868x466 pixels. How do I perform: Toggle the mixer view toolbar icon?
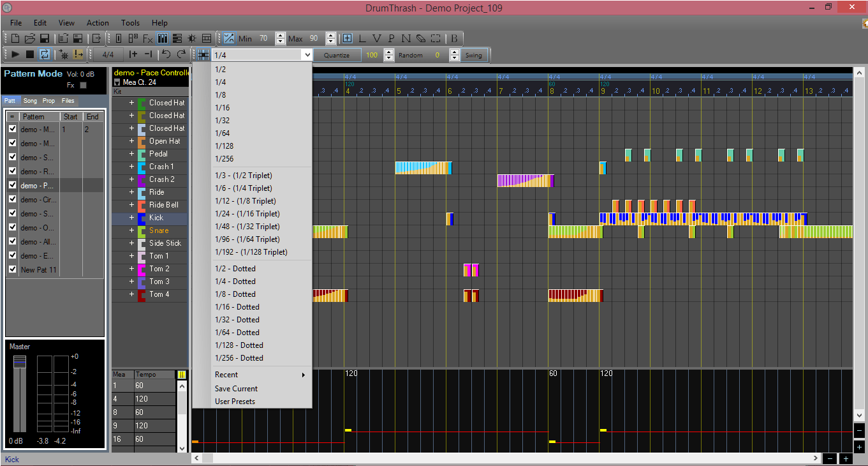tap(163, 38)
